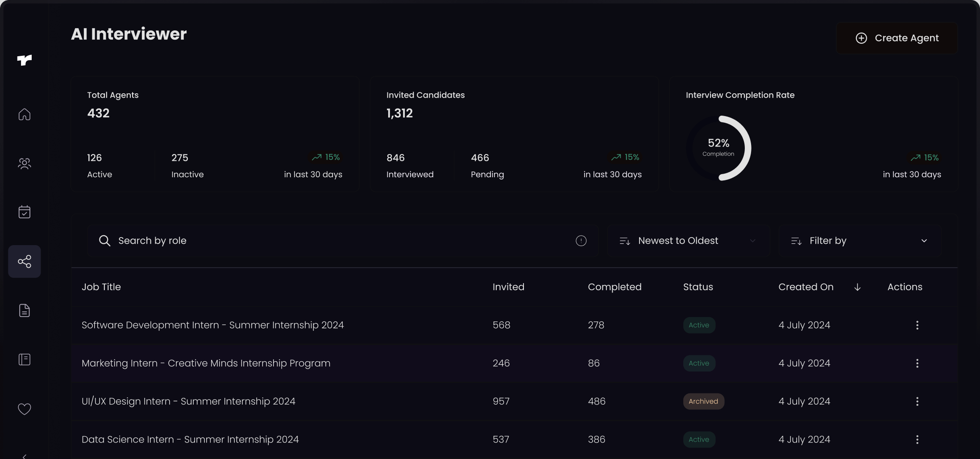The height and width of the screenshot is (459, 980).
Task: Toggle Created On sort arrow
Action: (857, 287)
